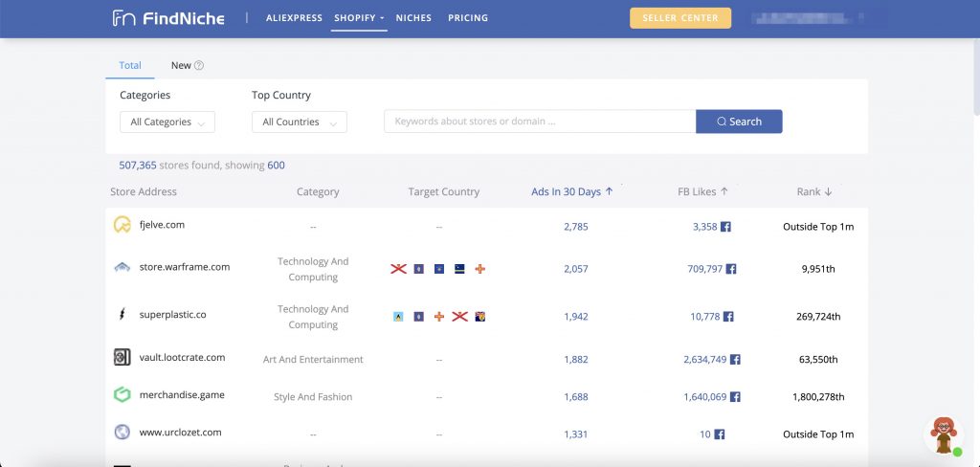Click the 507,365 stores found count
Viewport: 980px width, 467px height.
(138, 166)
